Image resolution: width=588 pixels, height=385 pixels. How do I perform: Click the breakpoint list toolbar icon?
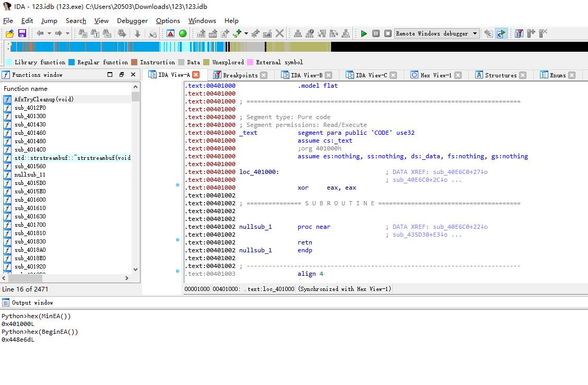point(519,33)
